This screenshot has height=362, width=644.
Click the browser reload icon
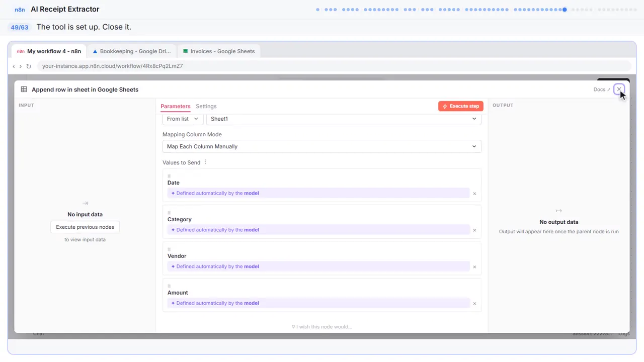(x=29, y=66)
